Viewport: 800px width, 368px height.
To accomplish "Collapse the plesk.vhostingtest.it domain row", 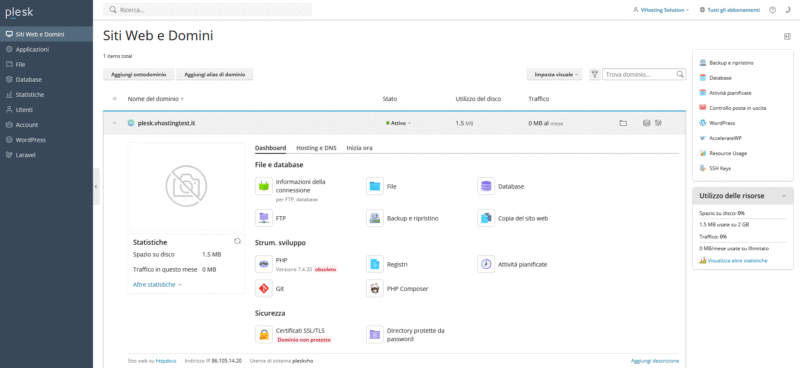I will (x=115, y=123).
